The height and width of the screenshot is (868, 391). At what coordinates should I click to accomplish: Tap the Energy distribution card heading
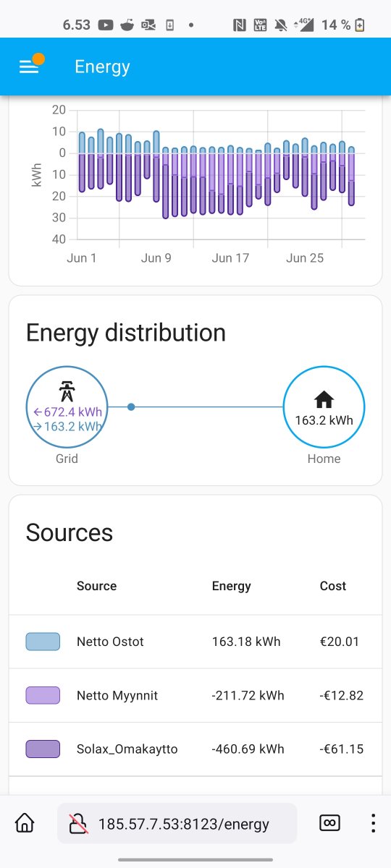coord(126,333)
